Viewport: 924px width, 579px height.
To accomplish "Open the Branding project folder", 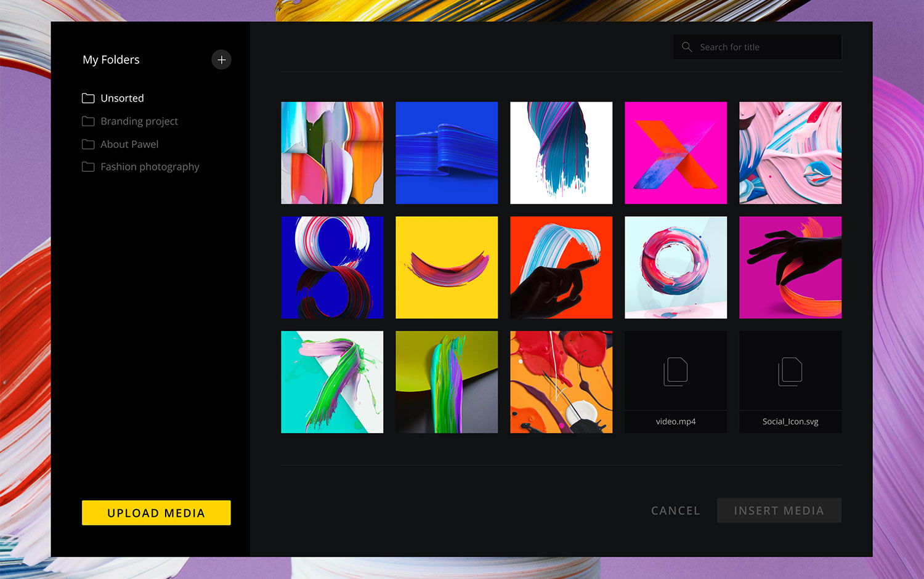I will click(139, 121).
